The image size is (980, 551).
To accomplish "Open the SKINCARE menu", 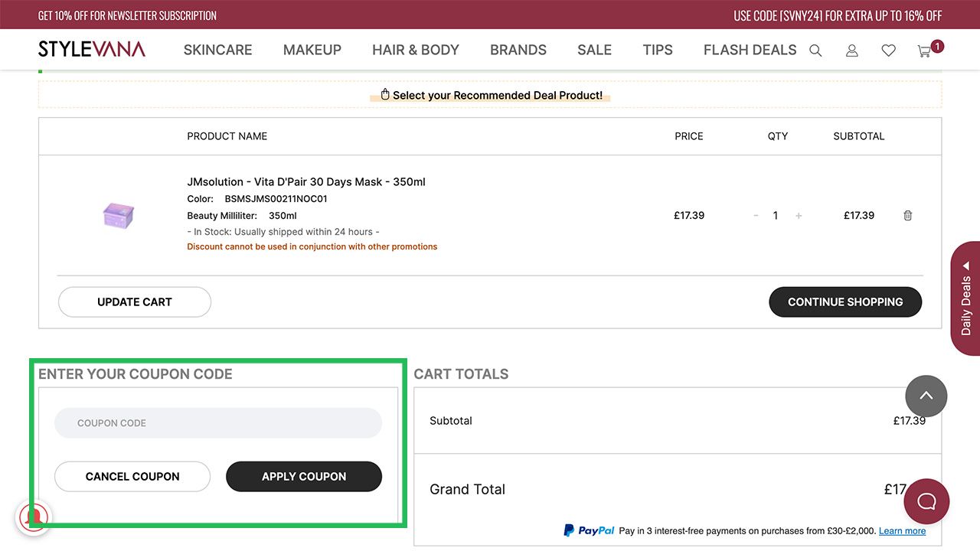I will (x=217, y=50).
